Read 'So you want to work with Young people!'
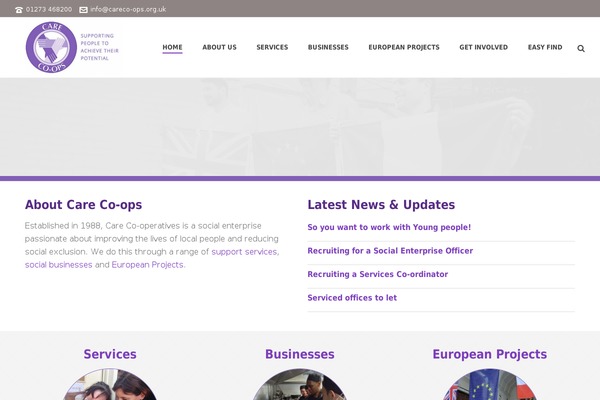The image size is (600, 400). 389,227
